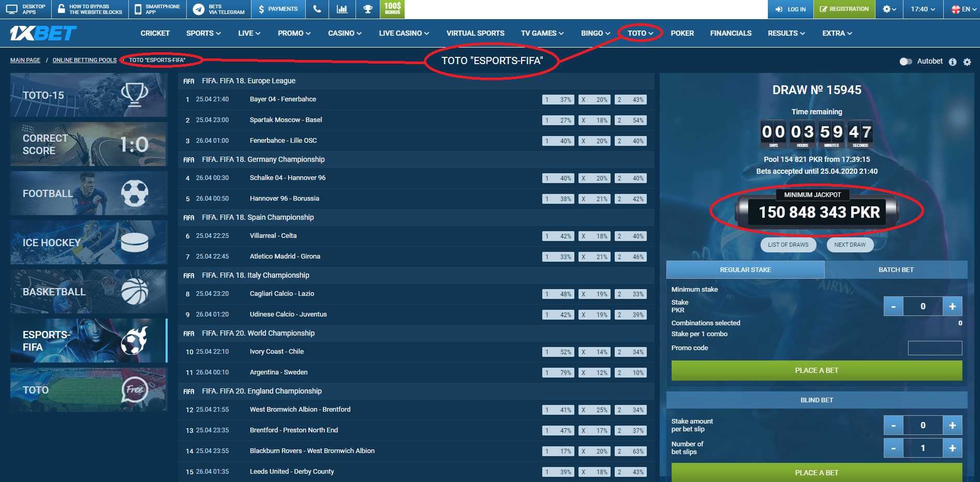Open Payments dollar icon
Image resolution: width=980 pixels, height=482 pixels.
pos(261,9)
